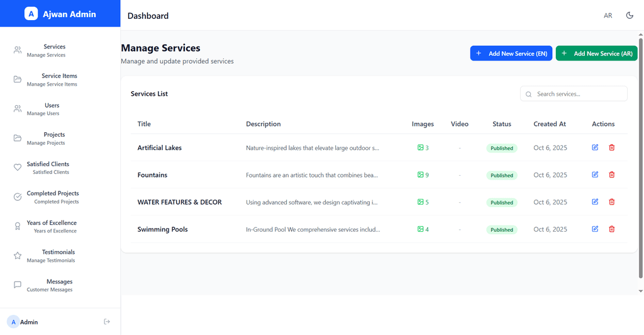Go to Users in sidebar menu
Screen dimensions: 644x335
click(x=52, y=109)
